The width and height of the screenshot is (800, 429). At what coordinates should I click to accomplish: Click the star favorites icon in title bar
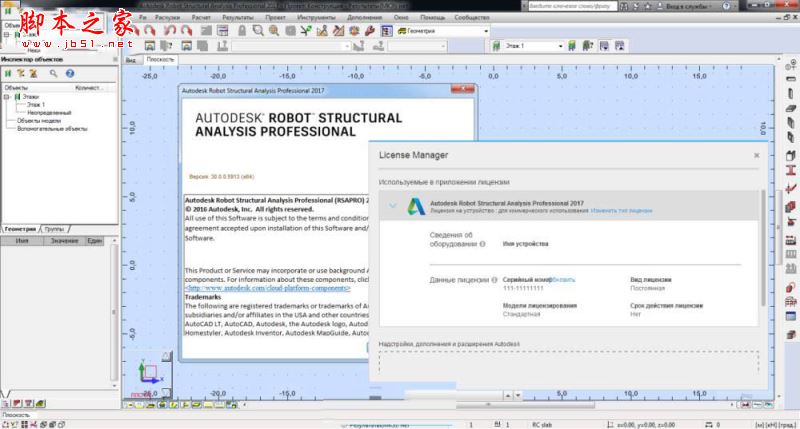pyautogui.click(x=647, y=6)
